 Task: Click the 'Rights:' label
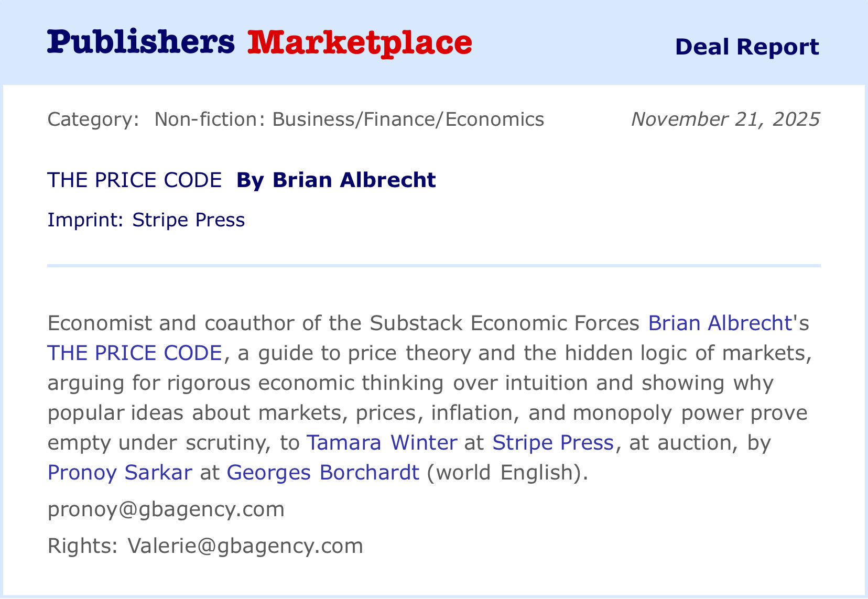point(83,546)
